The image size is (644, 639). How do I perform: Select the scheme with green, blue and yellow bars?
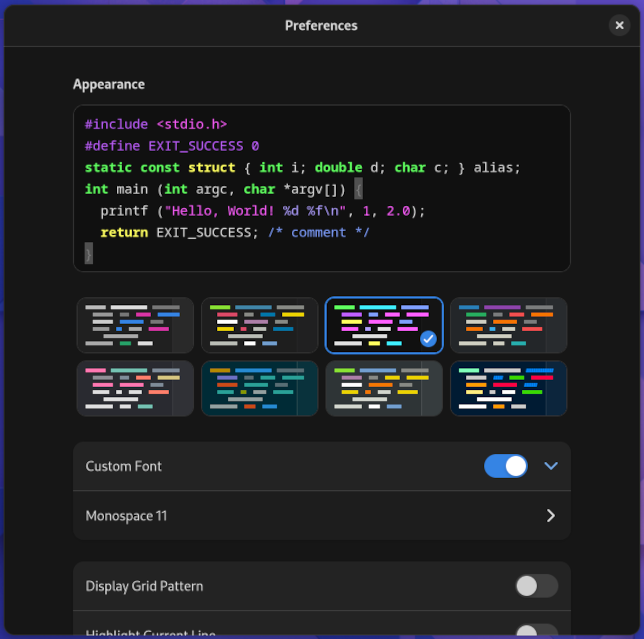coord(260,325)
